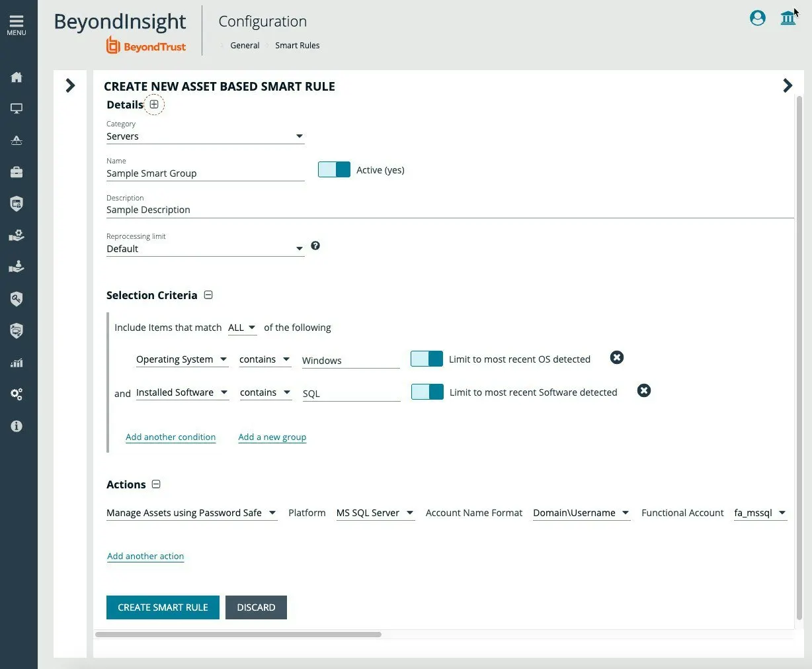Open the monitor Assets sidebar icon

(x=17, y=109)
